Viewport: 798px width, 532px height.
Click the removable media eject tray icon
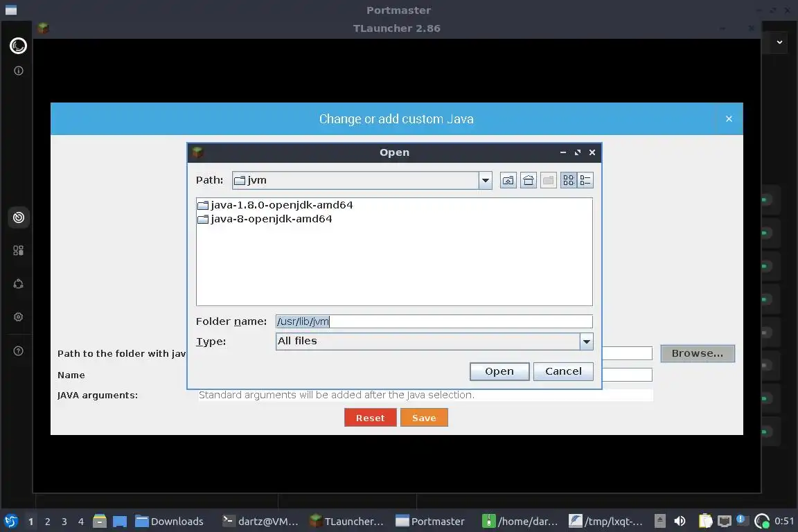(x=659, y=521)
